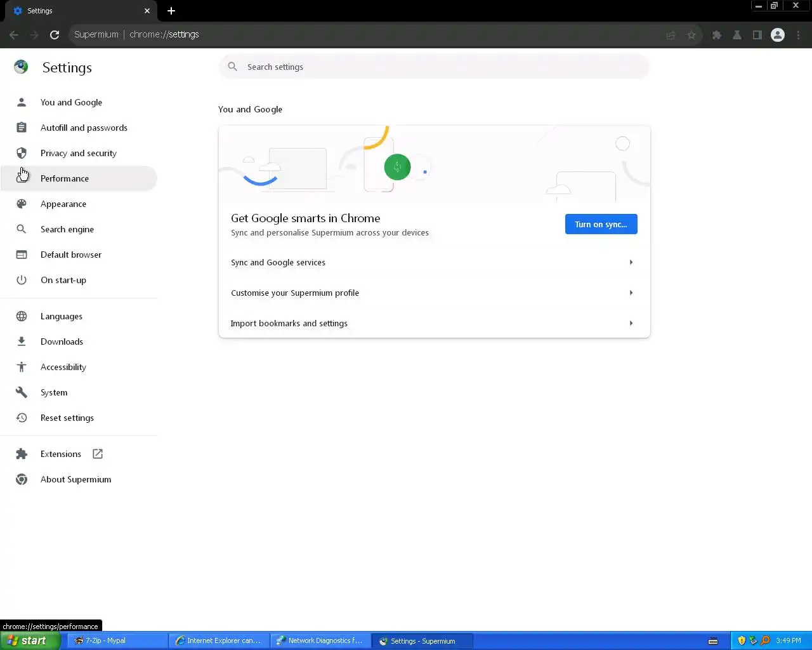Viewport: 812px width, 650px height.
Task: Expand Sync and Google services row
Action: (435, 262)
